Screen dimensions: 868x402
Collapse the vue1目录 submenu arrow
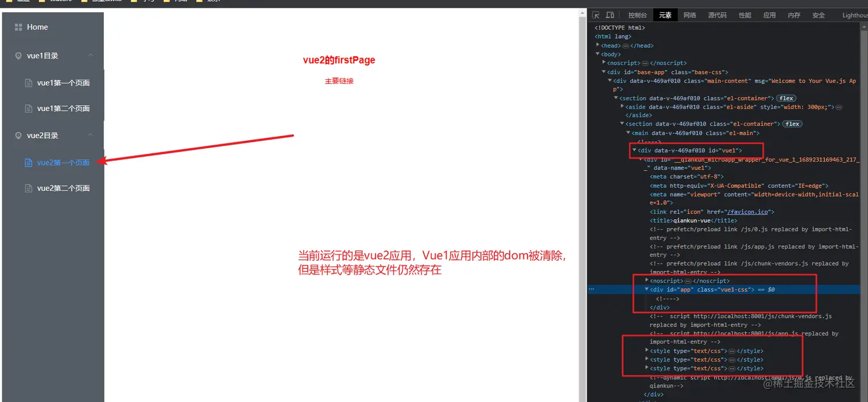click(91, 56)
